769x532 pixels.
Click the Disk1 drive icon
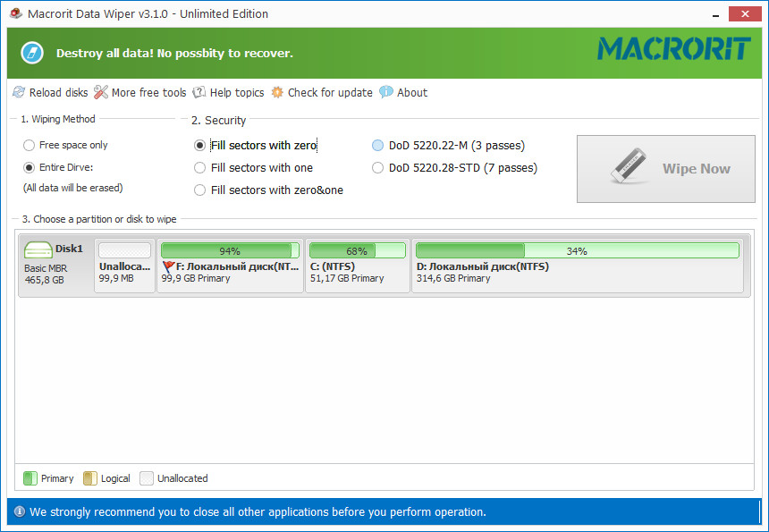38,250
